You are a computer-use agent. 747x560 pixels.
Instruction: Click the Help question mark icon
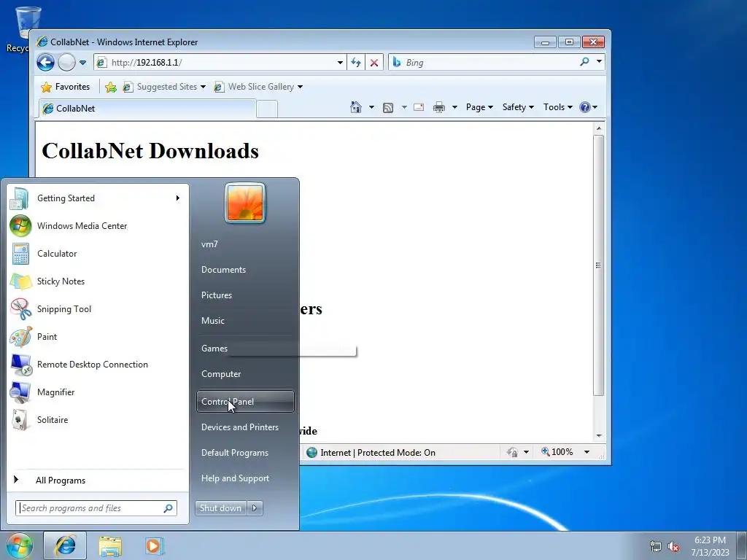[x=585, y=107]
